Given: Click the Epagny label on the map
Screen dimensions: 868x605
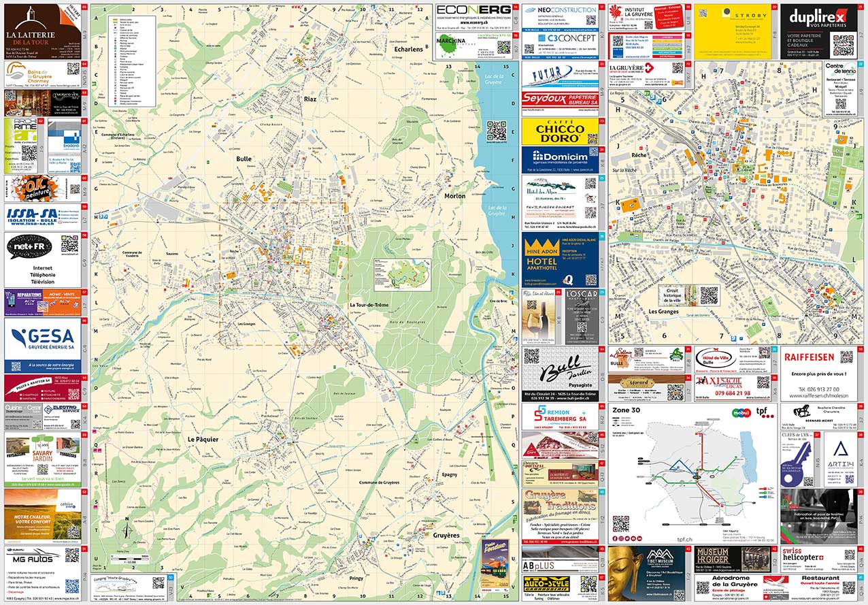Looking at the screenshot, I should [x=450, y=474].
